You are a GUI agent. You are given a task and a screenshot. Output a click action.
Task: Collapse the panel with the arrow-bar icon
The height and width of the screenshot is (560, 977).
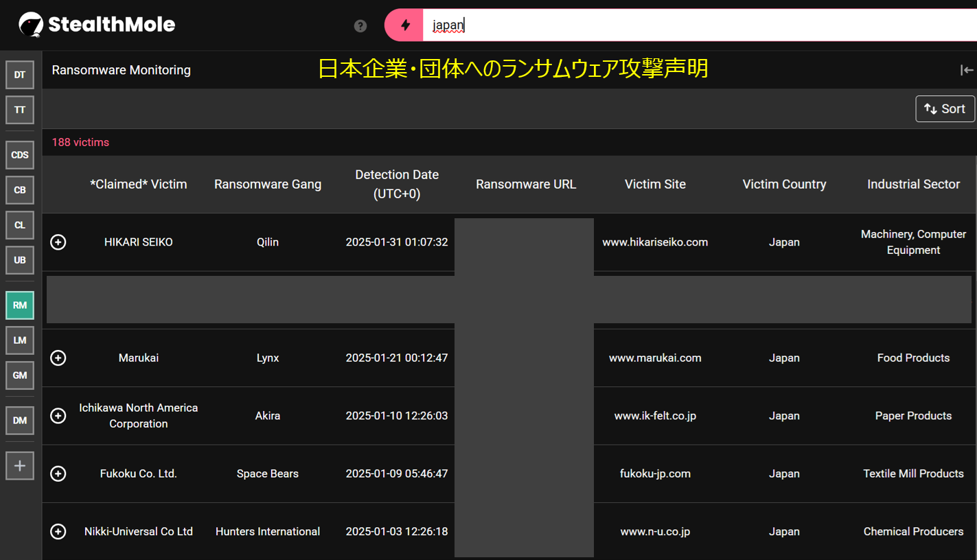pyautogui.click(x=967, y=70)
